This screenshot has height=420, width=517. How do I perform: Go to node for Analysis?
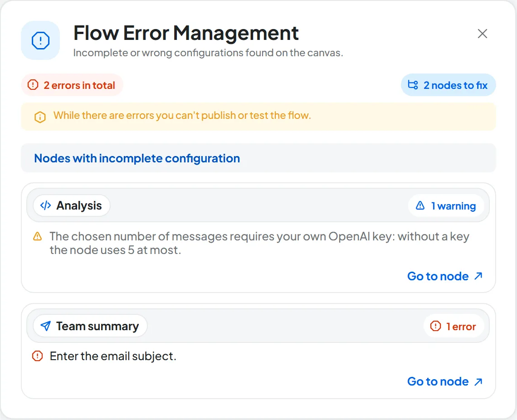tap(445, 276)
